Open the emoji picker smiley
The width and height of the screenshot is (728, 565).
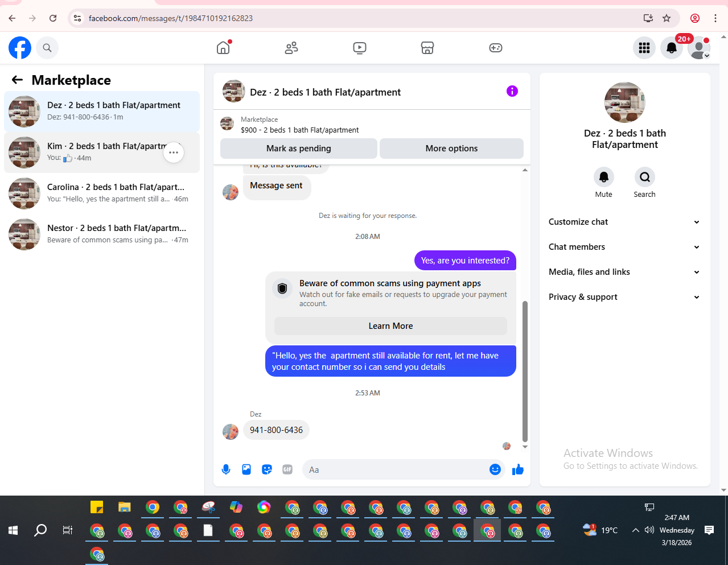[x=495, y=469]
